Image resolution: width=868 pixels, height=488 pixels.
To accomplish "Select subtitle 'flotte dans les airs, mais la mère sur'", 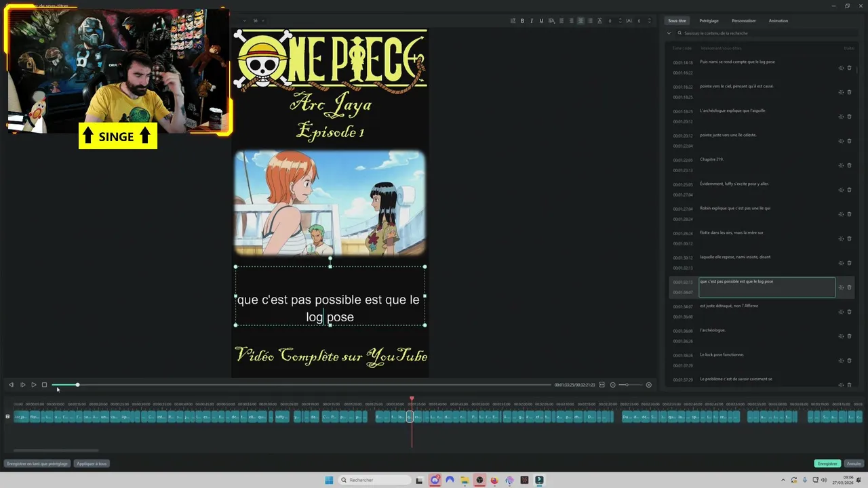I will [x=763, y=238].
